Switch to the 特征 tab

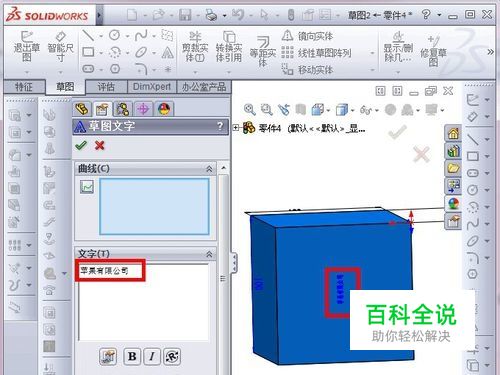[x=24, y=87]
